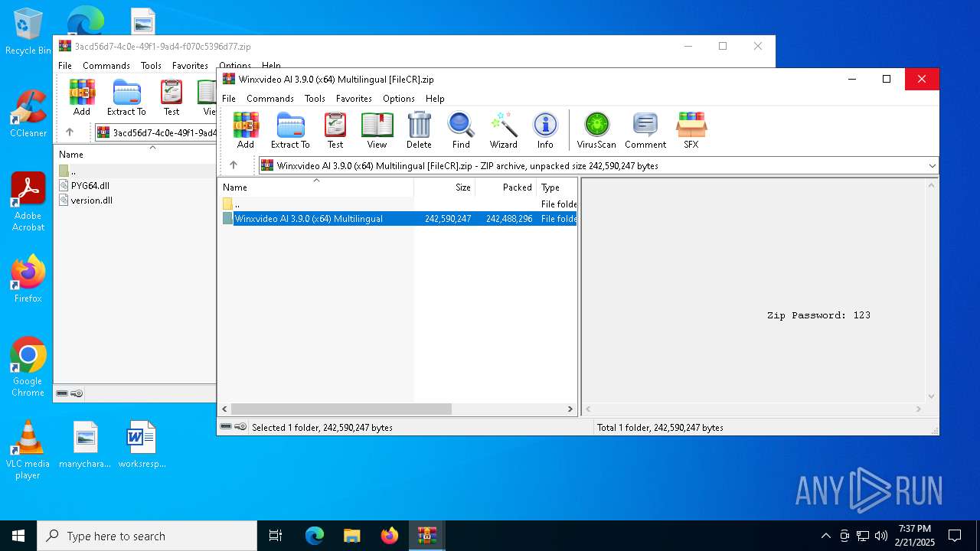Open the Comment tool
Viewport: 980px width, 551px height.
pos(645,130)
